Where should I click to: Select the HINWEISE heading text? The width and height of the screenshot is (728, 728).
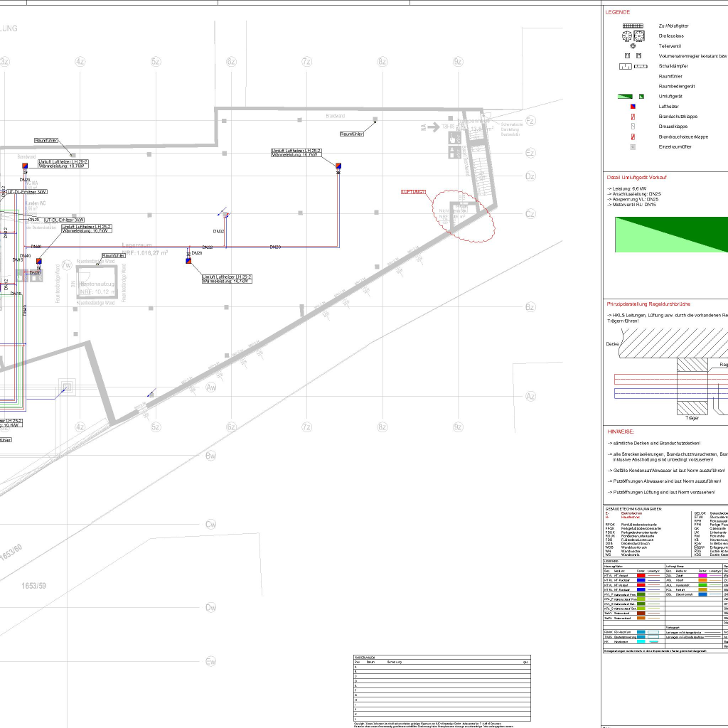pos(621,432)
